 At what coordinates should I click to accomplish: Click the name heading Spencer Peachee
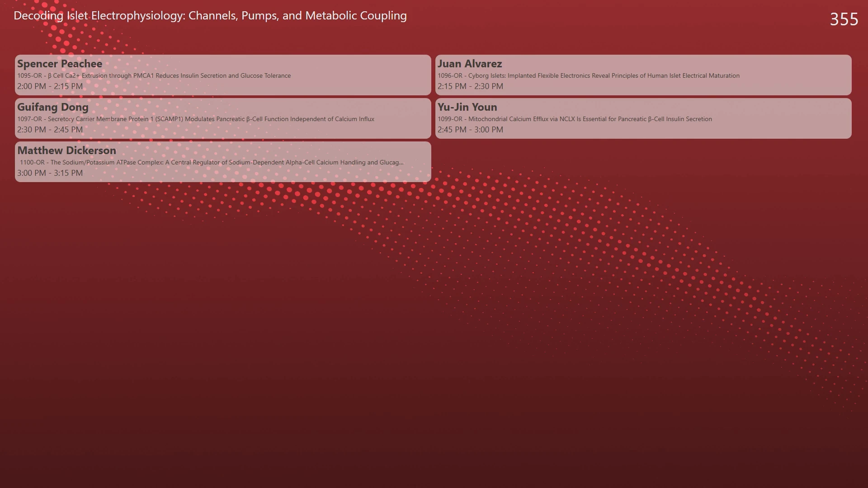(x=60, y=64)
